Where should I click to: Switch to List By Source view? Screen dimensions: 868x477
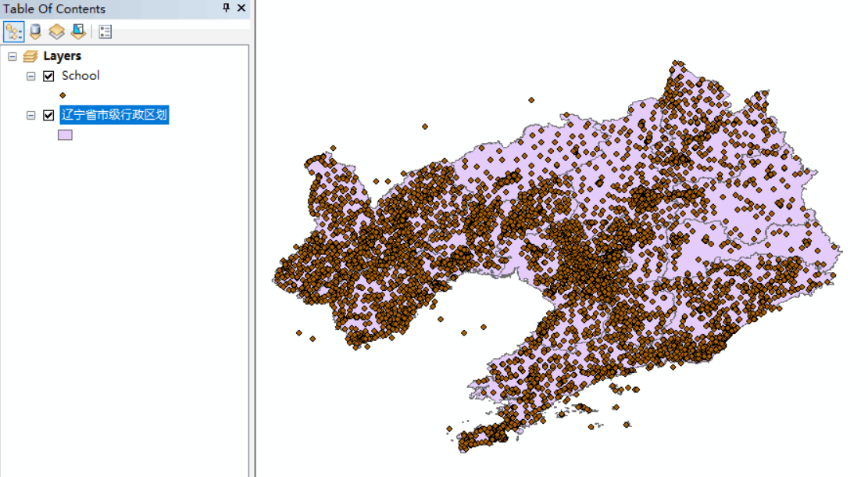click(x=35, y=31)
